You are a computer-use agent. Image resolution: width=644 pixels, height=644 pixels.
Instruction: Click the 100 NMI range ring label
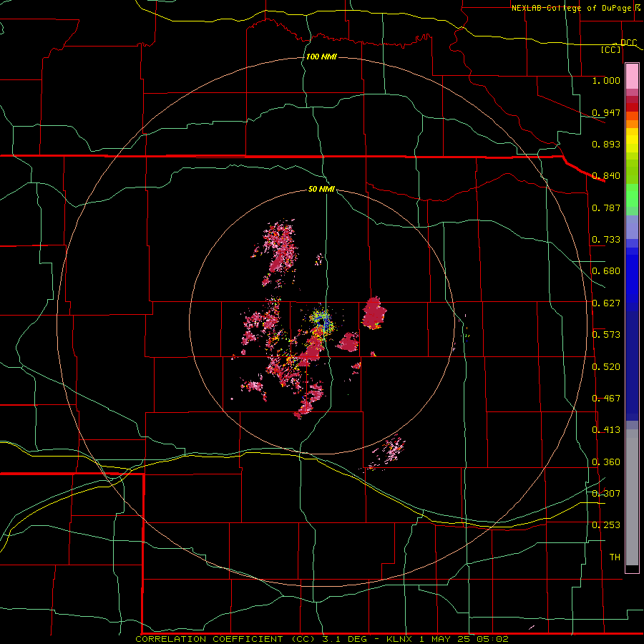pos(321,57)
